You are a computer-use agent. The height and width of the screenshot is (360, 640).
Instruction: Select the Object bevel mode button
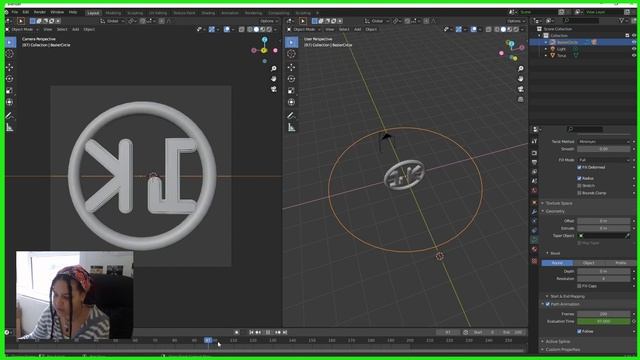[589, 263]
